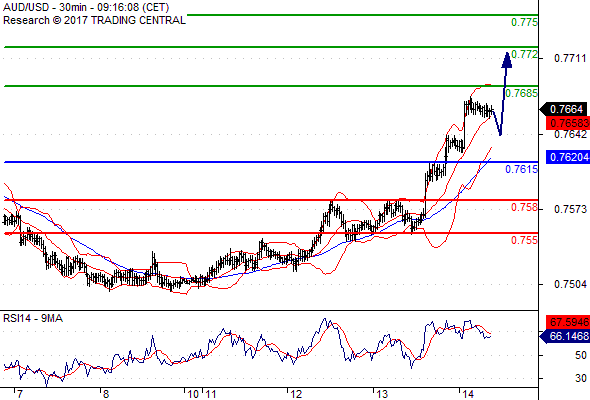Click date label 8 on time axis
The width and height of the screenshot is (590, 400).
[106, 394]
